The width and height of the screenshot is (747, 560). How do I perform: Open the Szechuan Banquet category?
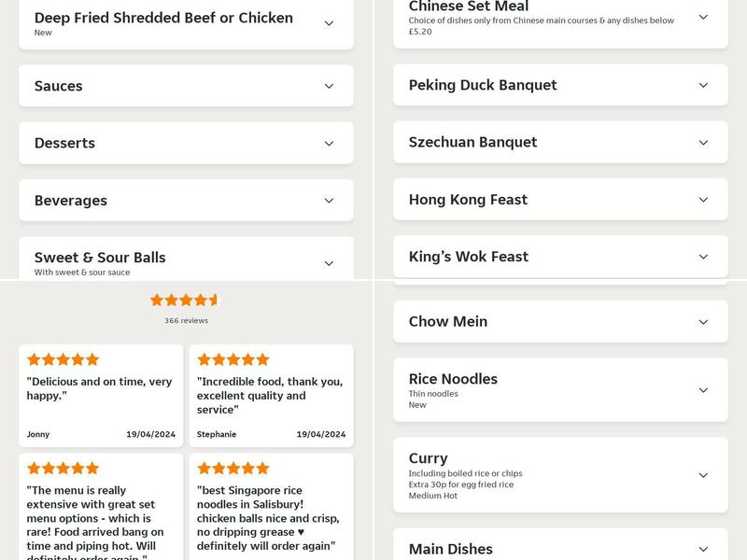(x=560, y=142)
